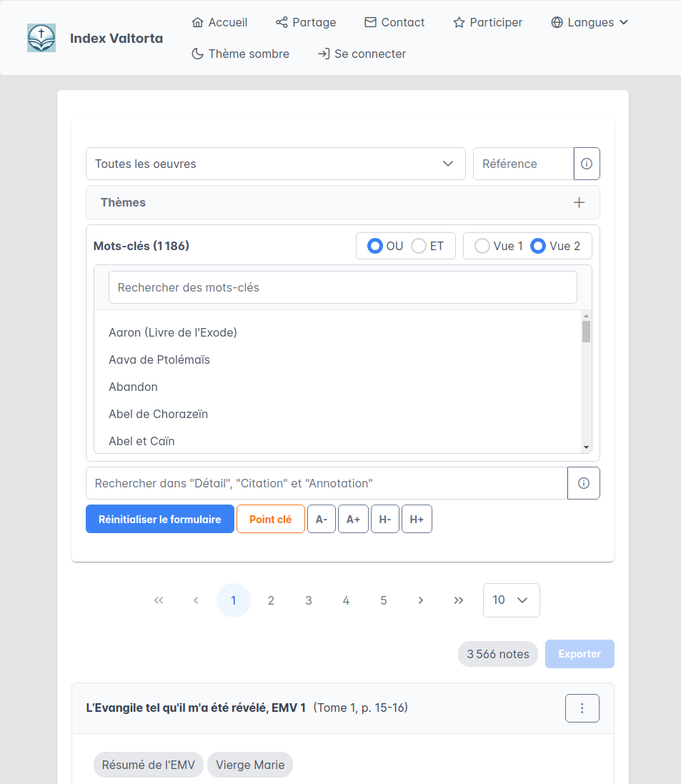Open the Langues menu
This screenshot has height=784, width=681.
pos(590,22)
